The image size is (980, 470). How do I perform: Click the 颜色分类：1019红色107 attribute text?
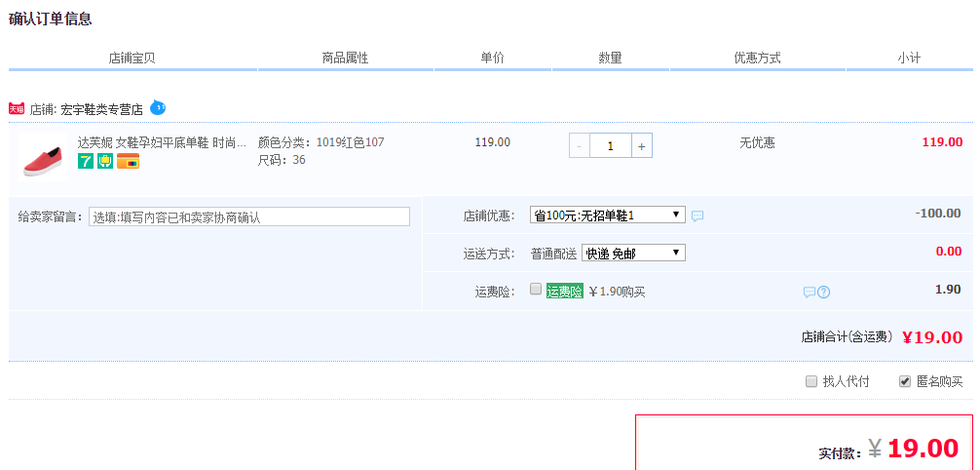[x=321, y=142]
